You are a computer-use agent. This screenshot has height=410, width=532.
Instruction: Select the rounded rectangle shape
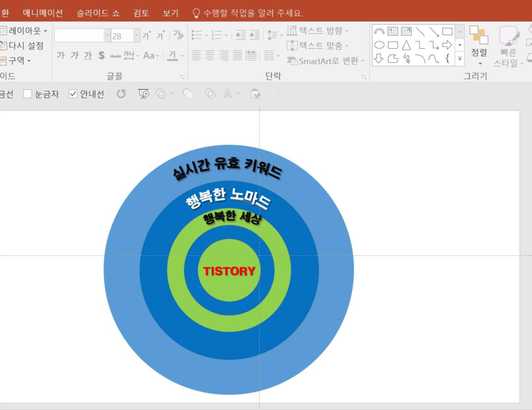(393, 45)
